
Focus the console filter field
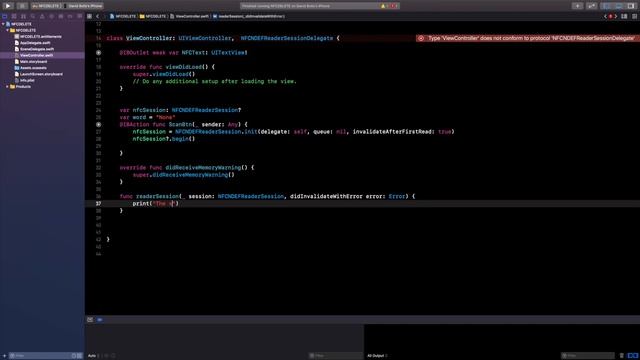(x=587, y=356)
